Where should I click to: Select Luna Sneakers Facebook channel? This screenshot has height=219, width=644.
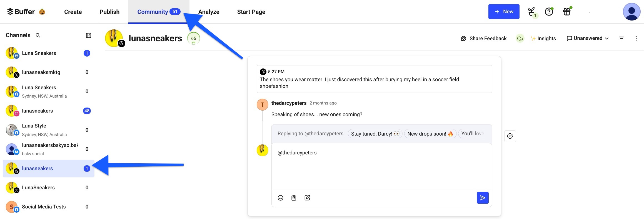point(49,91)
